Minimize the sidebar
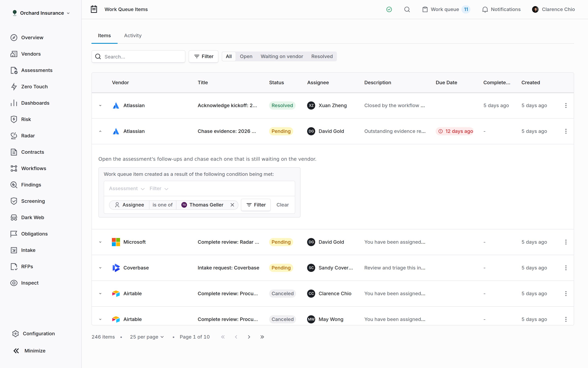The image size is (588, 368). [x=29, y=351]
